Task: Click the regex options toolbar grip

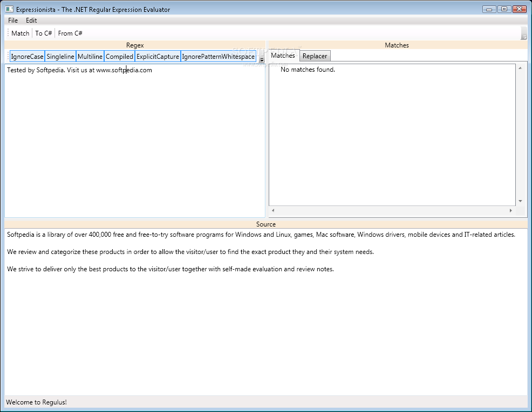Action: pyautogui.click(x=8, y=56)
